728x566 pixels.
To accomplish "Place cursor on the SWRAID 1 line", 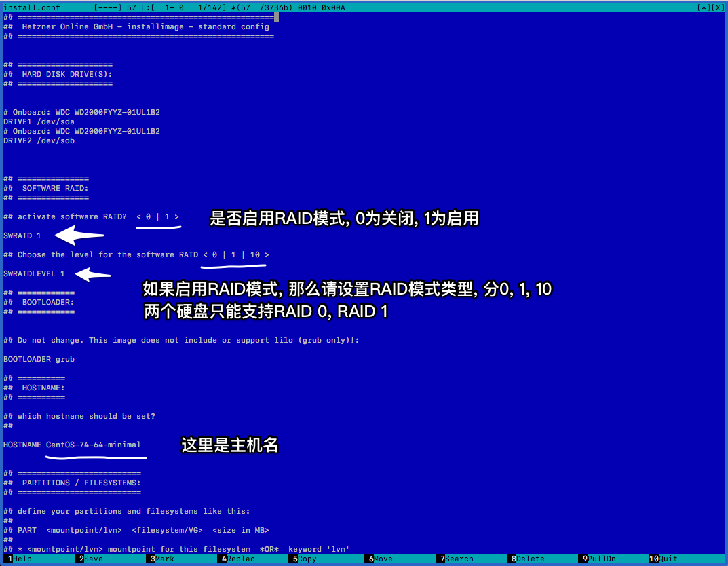I will [22, 235].
